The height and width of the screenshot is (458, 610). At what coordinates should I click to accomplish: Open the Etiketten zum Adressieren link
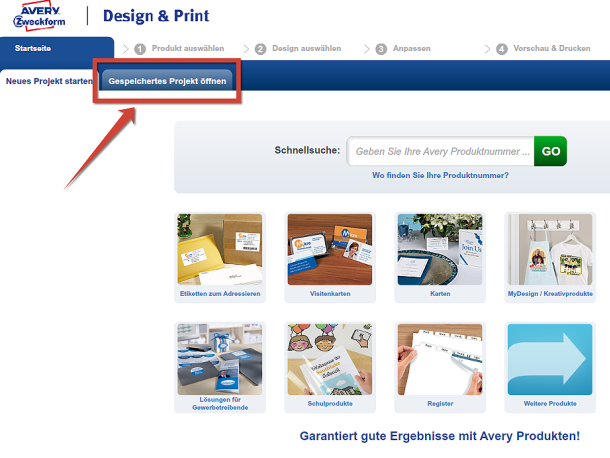pos(220,294)
